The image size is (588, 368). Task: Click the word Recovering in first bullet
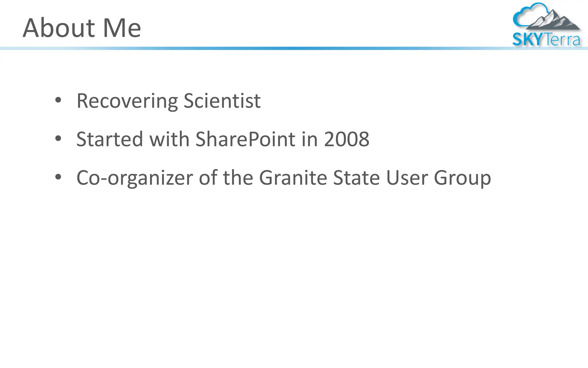pyautogui.click(x=127, y=101)
